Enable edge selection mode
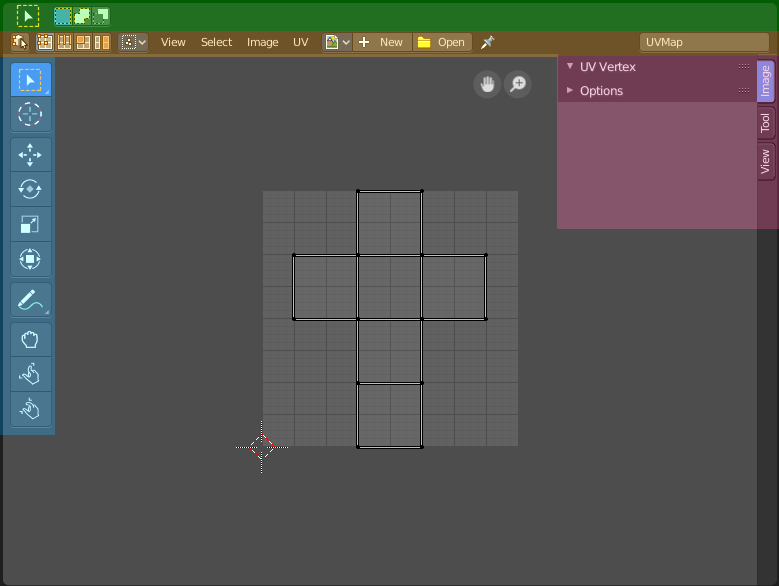 pos(65,42)
